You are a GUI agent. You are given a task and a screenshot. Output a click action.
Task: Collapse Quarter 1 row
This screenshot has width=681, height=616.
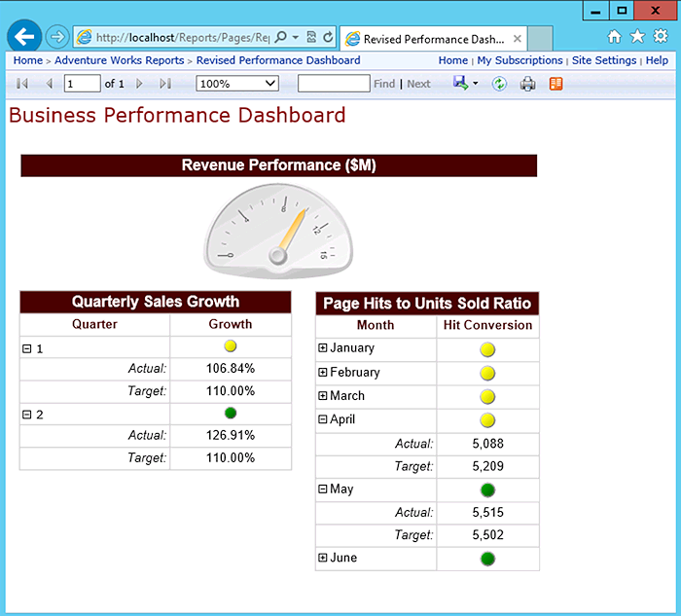tap(27, 348)
